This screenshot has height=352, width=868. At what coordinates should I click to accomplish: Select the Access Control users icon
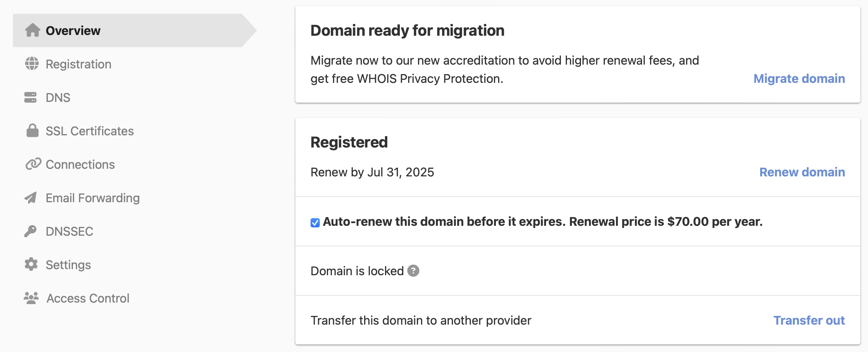click(32, 298)
